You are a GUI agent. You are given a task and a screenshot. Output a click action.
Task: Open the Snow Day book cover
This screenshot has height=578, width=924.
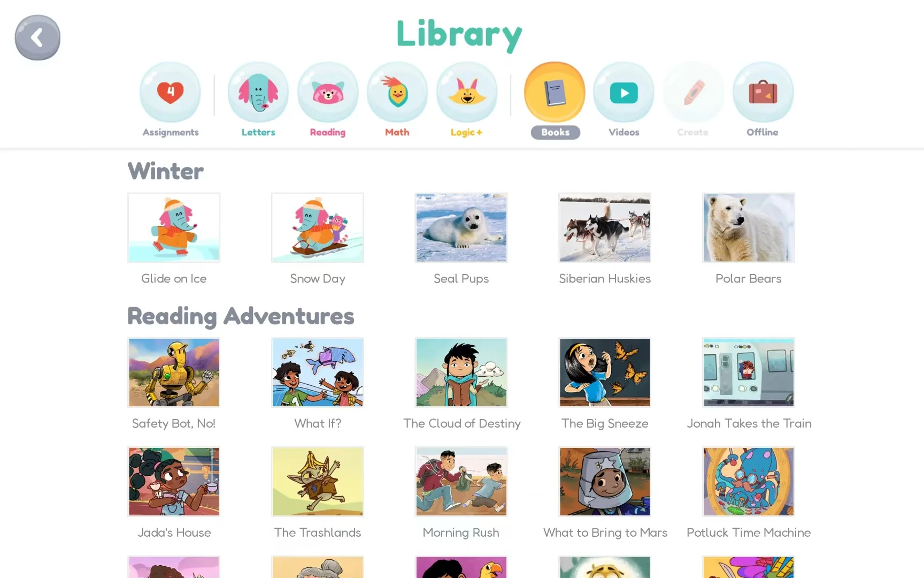[x=318, y=227]
